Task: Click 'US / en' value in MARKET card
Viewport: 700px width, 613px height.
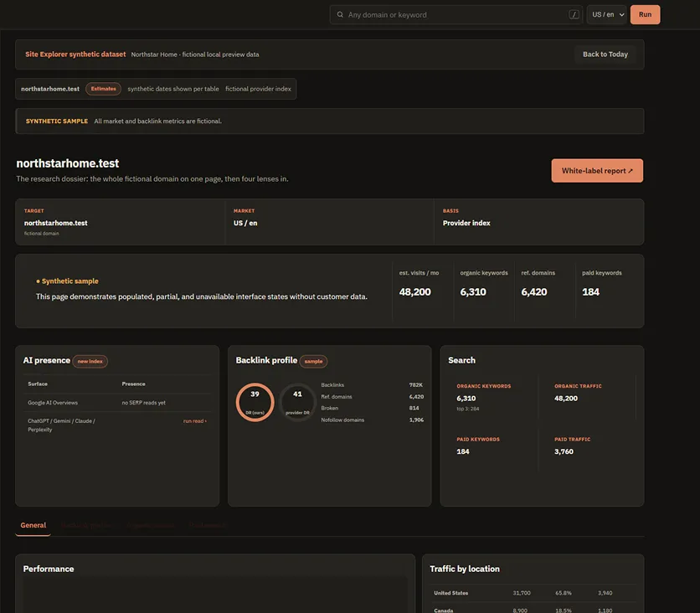Action: 245,223
